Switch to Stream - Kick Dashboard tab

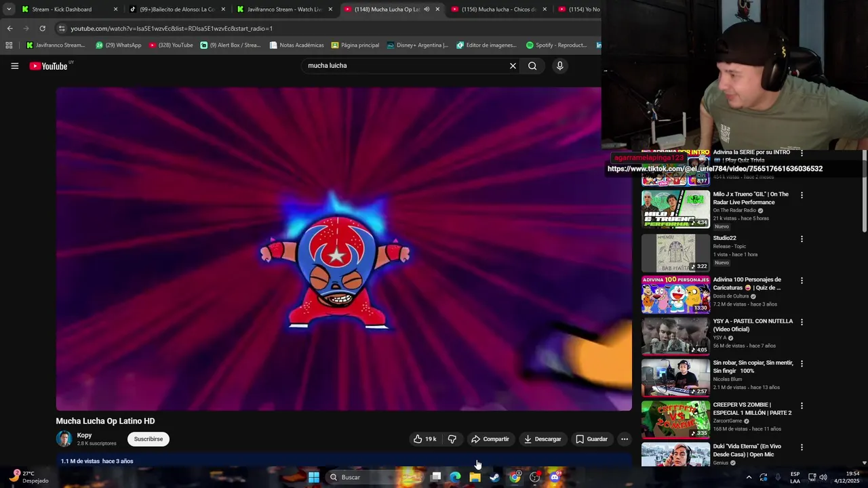point(62,9)
